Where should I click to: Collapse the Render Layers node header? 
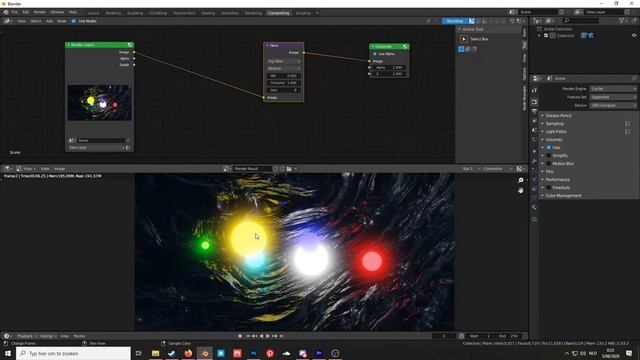pyautogui.click(x=69, y=45)
